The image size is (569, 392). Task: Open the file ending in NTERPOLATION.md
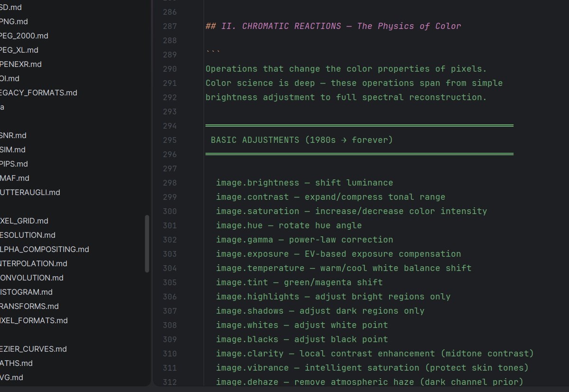click(33, 263)
